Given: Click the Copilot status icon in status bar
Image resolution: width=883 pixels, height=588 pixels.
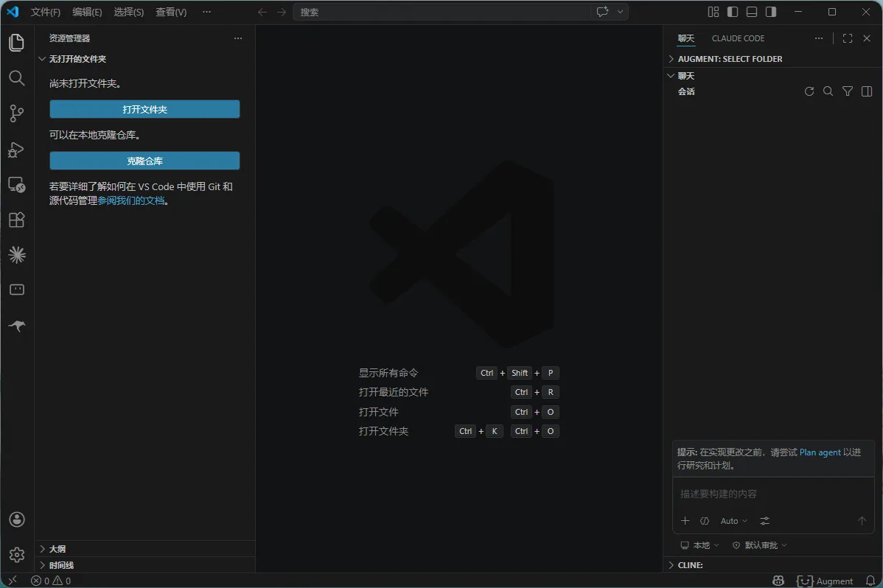Looking at the screenshot, I should (778, 581).
